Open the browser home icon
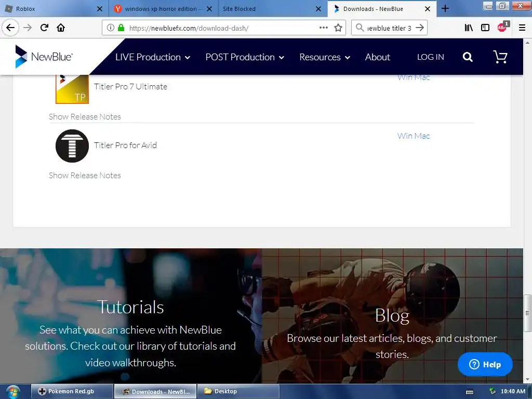 tap(61, 28)
